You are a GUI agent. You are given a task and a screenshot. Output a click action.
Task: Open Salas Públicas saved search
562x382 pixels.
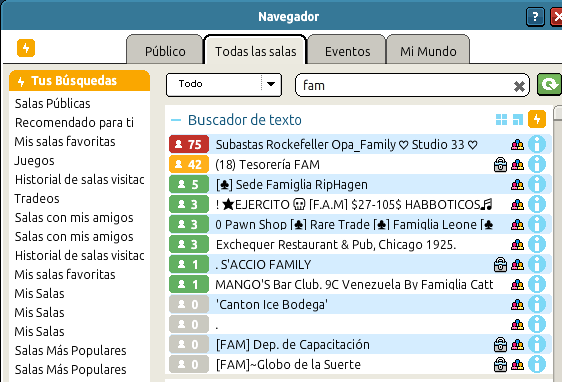point(52,104)
